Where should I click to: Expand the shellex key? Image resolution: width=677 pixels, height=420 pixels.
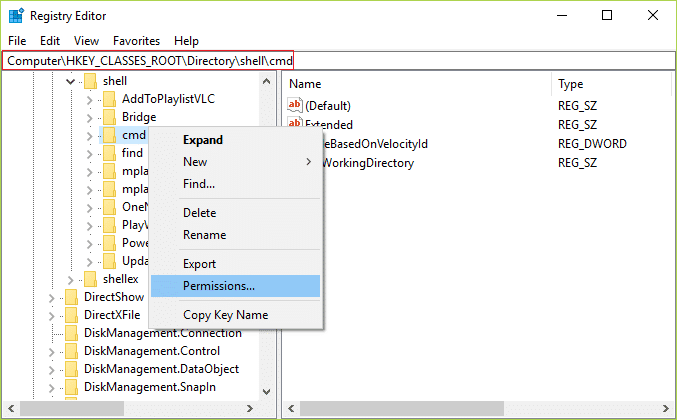pyautogui.click(x=70, y=280)
